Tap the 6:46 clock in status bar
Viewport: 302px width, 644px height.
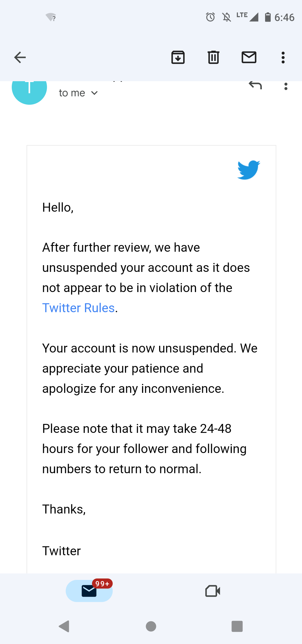tap(284, 17)
